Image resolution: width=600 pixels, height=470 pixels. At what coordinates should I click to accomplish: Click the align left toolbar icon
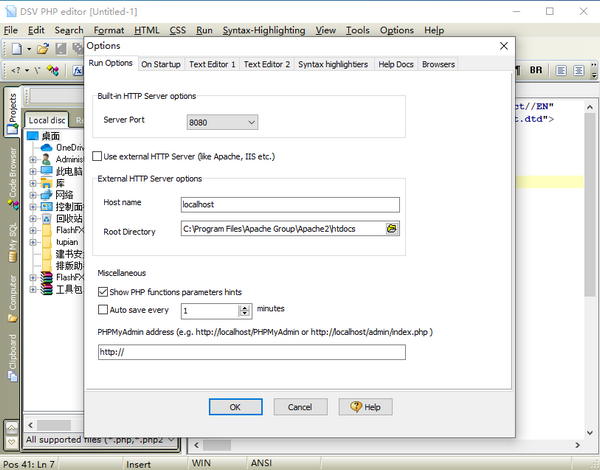(x=562, y=70)
